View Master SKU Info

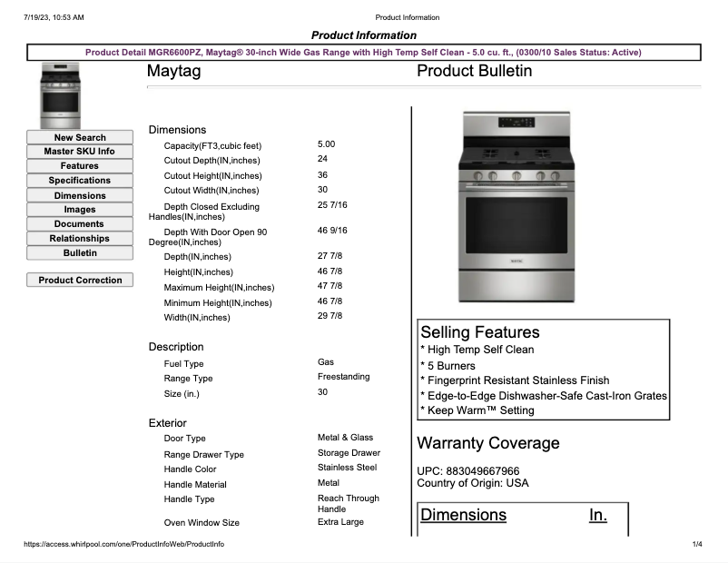[x=79, y=152]
